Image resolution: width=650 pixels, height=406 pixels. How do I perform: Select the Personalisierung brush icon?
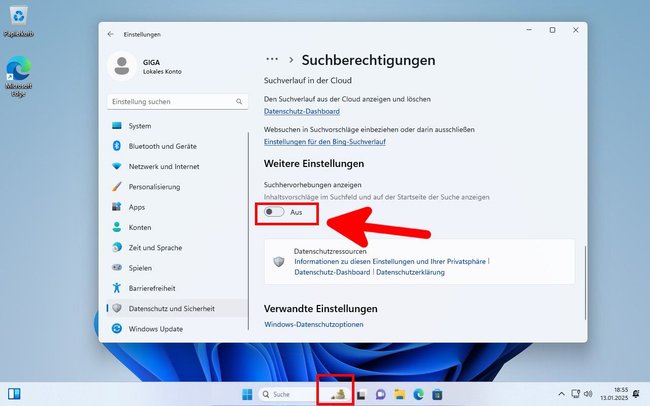coord(117,186)
